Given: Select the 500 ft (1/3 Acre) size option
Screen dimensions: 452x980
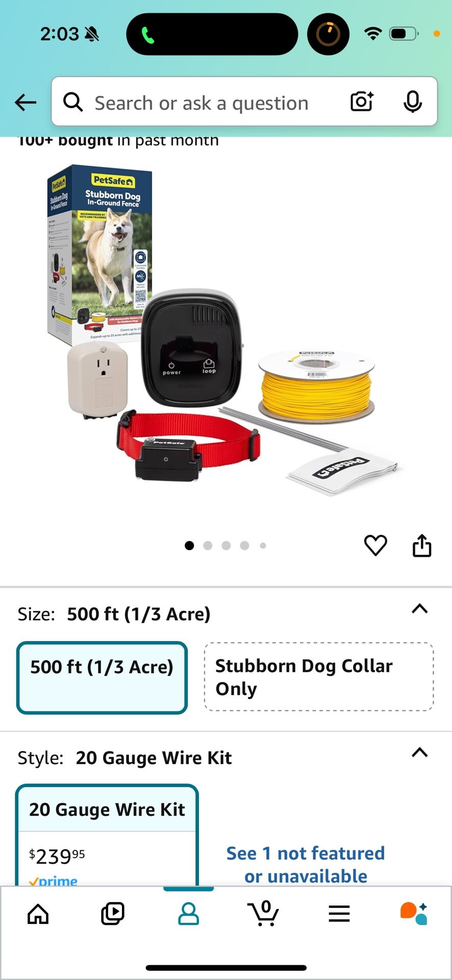Looking at the screenshot, I should tap(102, 677).
